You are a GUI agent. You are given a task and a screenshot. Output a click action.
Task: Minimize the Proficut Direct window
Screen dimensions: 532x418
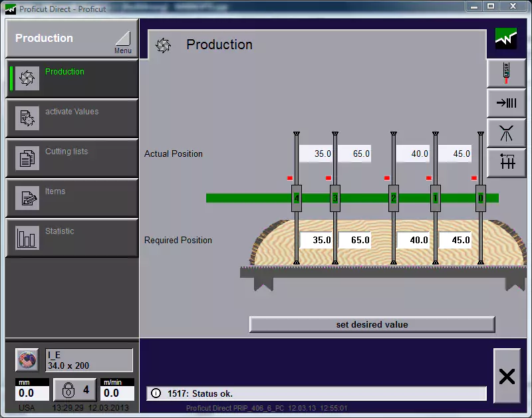tap(474, 6)
